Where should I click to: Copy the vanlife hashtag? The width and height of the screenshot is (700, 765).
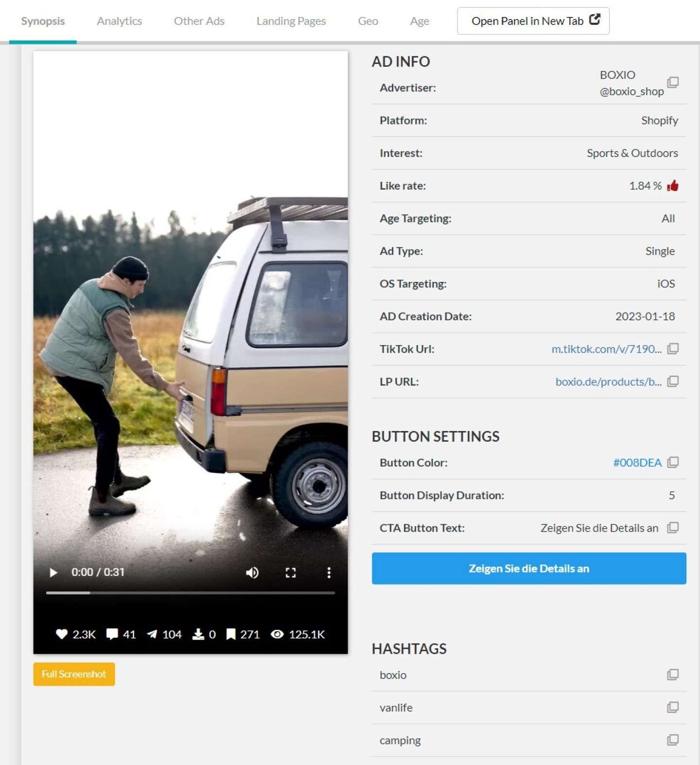tap(673, 707)
